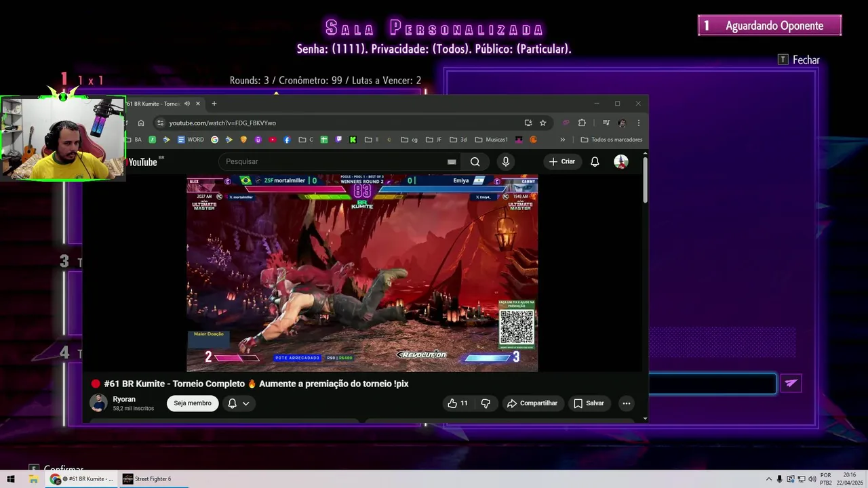Screen dimensions: 868x488
Task: Show hidden tray icons chevron
Action: pyautogui.click(x=768, y=479)
